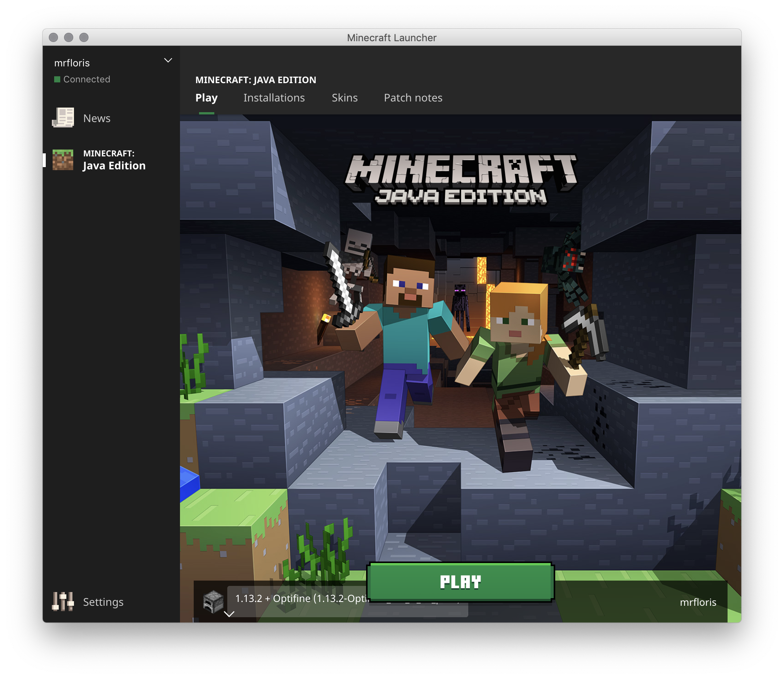Expand the mrfloris account dropdown chevron

[x=168, y=61]
